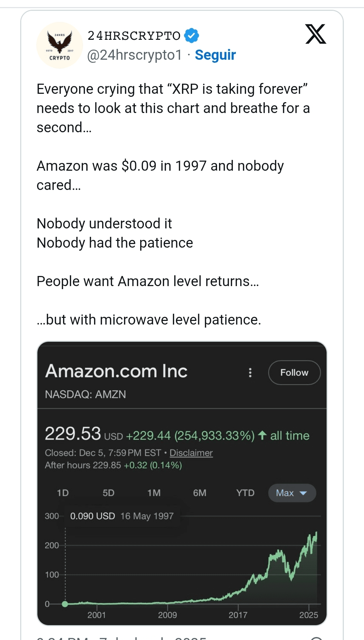
Task: Open the @24hrscrypto1 handle link
Action: [x=134, y=55]
